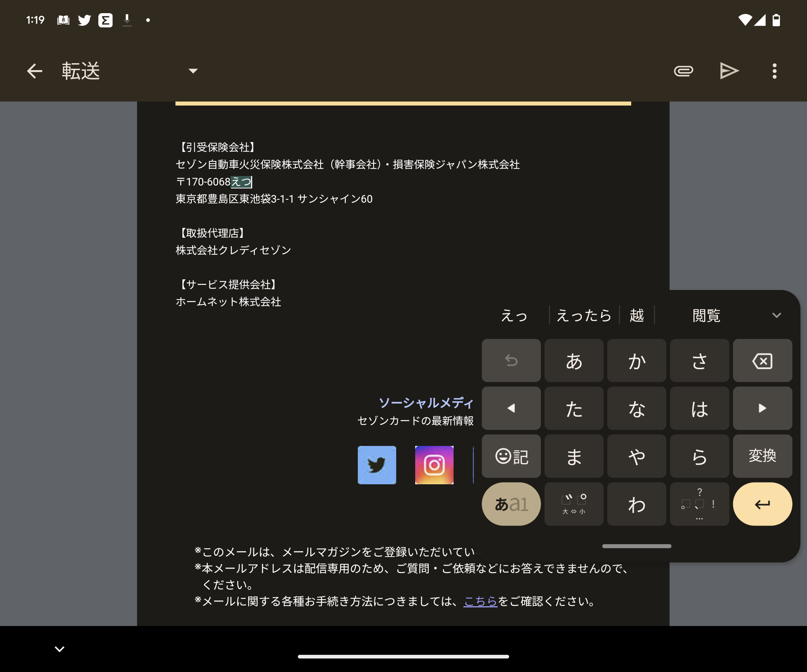Choose the 閲覧 suggestion candidate
This screenshot has width=807, height=672.
click(x=706, y=316)
